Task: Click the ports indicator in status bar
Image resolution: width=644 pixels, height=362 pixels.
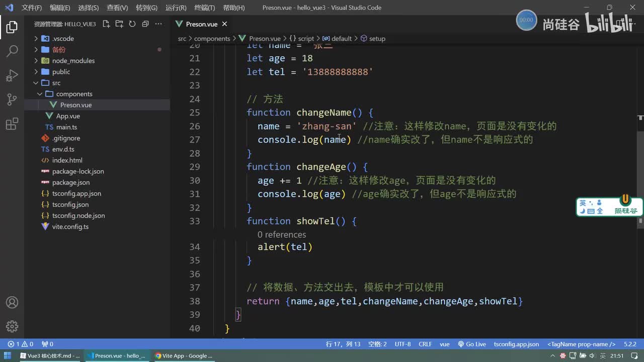Action: [x=47, y=344]
